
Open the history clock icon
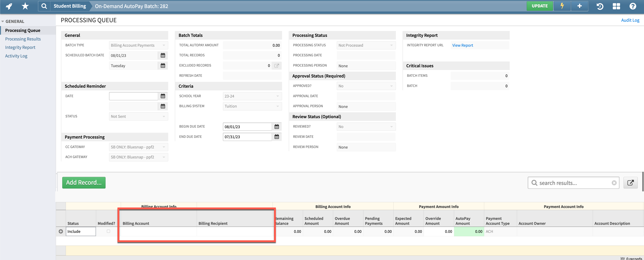coord(600,6)
